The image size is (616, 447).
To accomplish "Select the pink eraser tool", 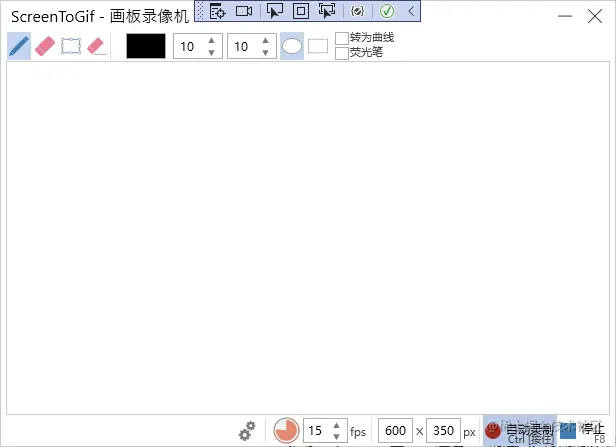I will (45, 46).
